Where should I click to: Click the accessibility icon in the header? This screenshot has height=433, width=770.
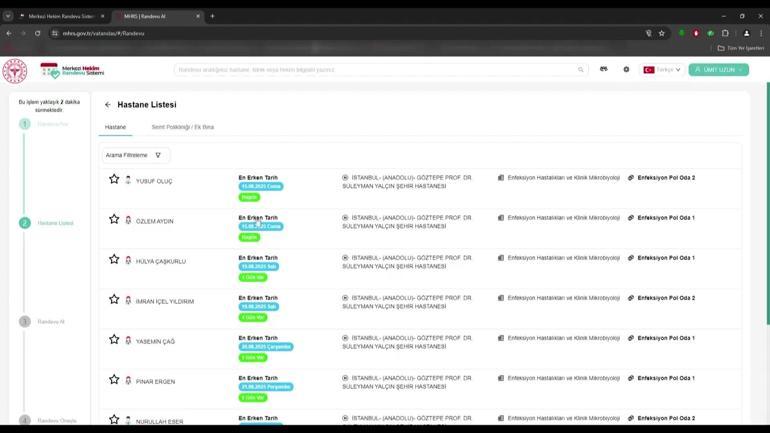coord(603,70)
